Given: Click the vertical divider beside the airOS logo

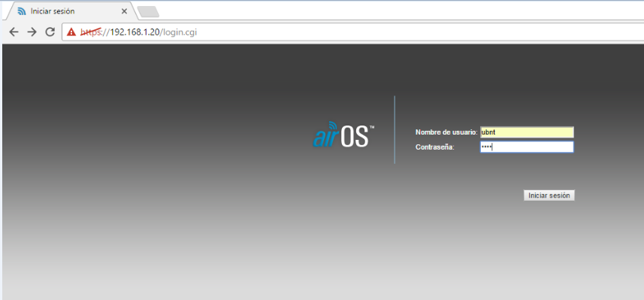Looking at the screenshot, I should [x=395, y=130].
